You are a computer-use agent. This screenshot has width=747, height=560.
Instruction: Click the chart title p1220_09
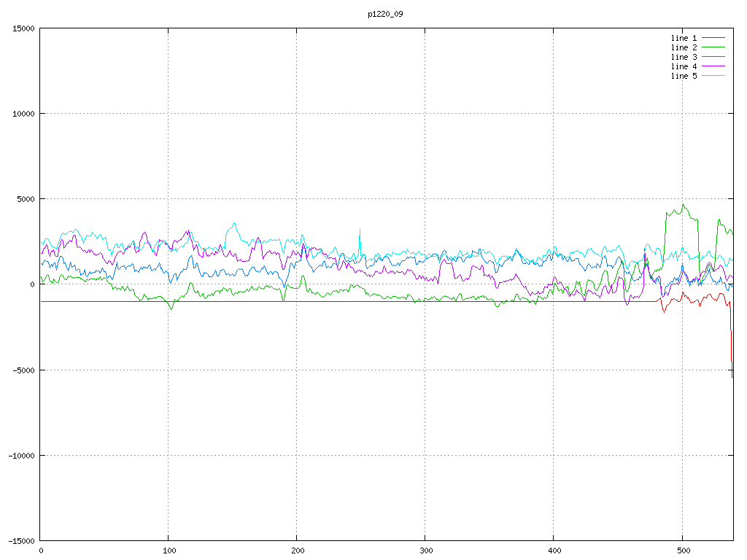[x=385, y=14]
